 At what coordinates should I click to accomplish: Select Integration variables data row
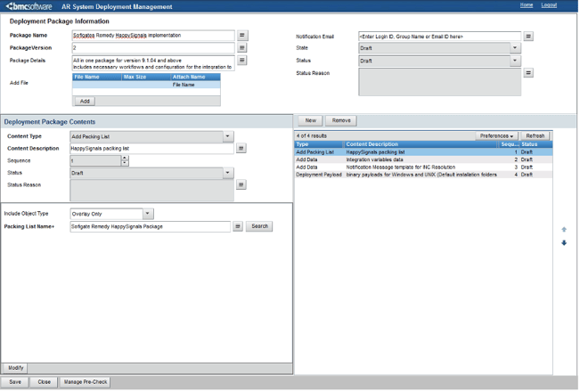tap(423, 159)
